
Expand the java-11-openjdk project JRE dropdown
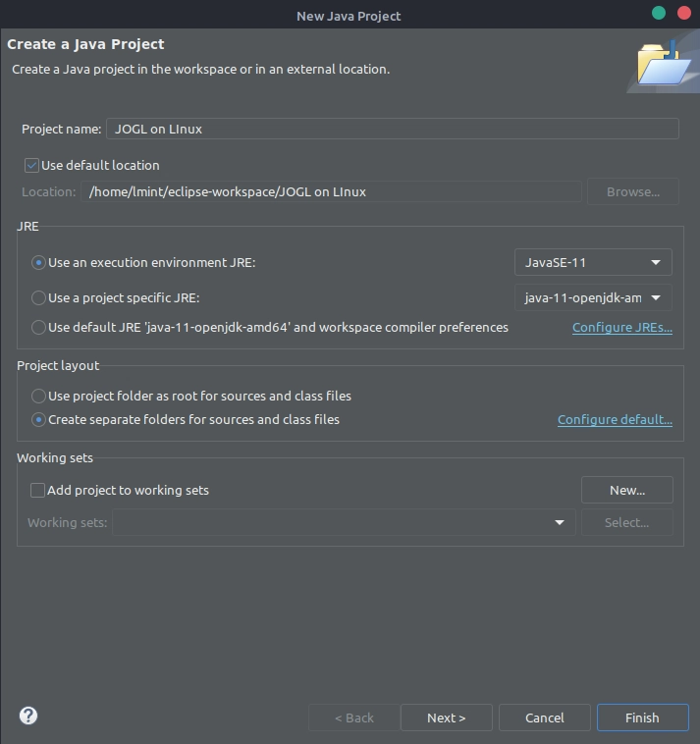coord(593,298)
